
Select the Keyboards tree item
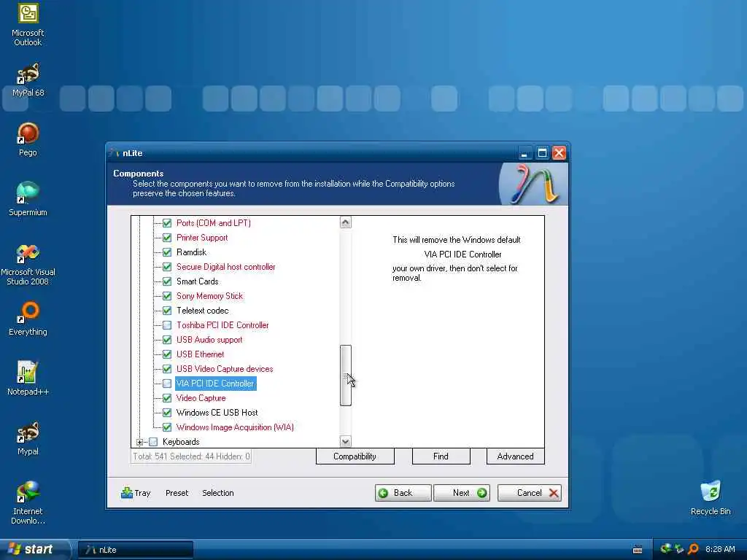click(181, 442)
